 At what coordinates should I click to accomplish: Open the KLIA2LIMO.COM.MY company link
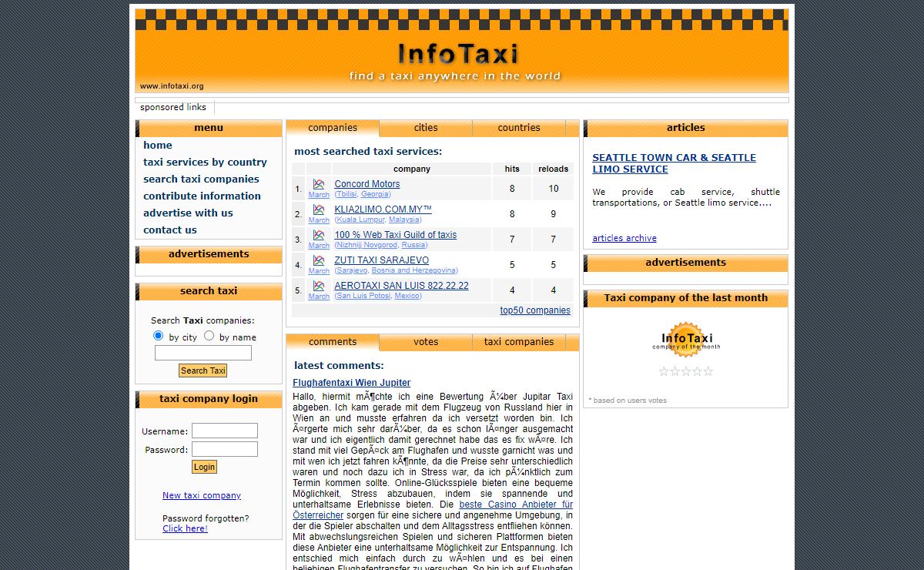click(x=383, y=210)
